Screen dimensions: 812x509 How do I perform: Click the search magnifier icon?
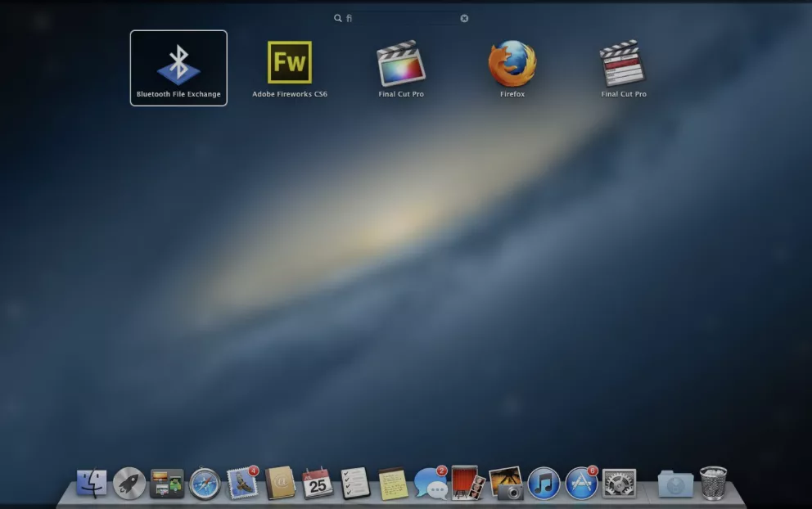337,18
